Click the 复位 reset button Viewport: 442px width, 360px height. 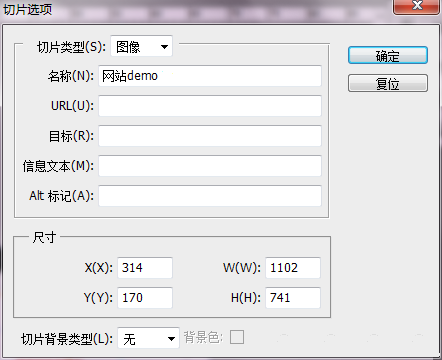point(388,83)
